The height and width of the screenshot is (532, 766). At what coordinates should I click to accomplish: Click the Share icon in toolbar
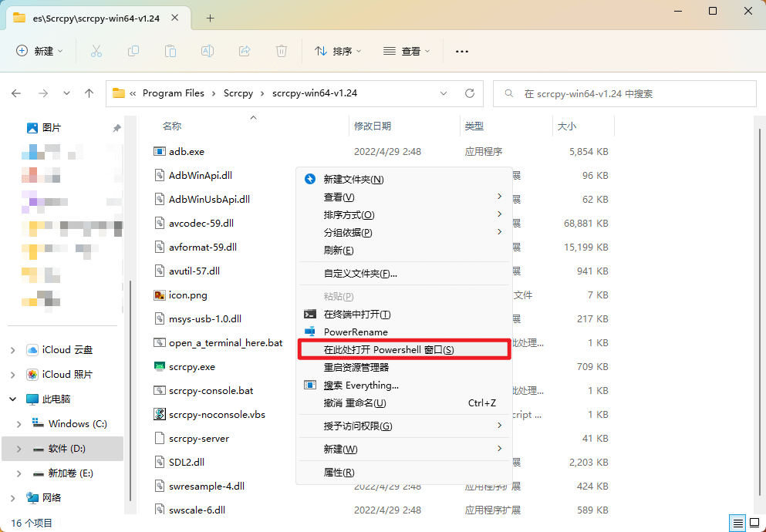coord(245,51)
